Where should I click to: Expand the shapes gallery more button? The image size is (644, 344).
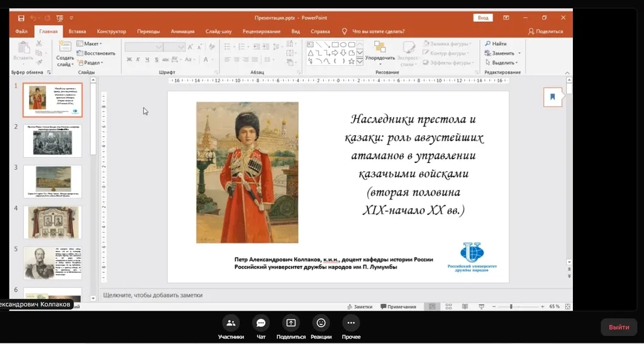[360, 62]
